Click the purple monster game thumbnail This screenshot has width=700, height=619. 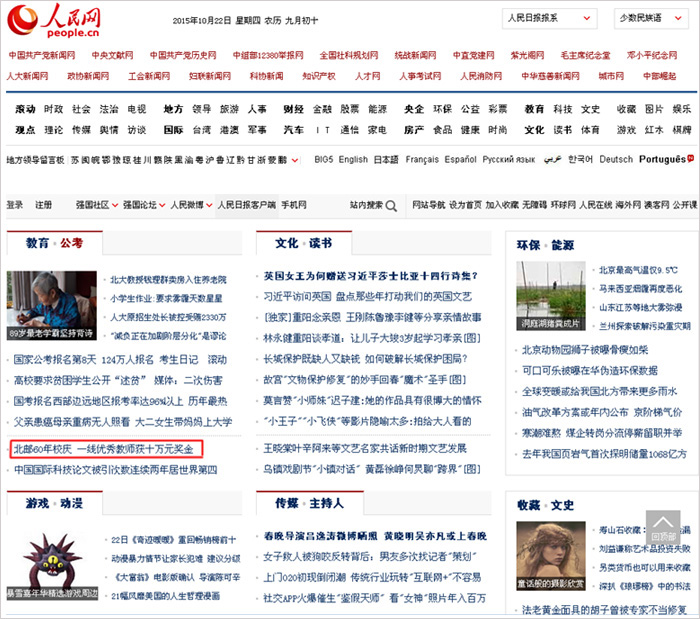tap(51, 559)
